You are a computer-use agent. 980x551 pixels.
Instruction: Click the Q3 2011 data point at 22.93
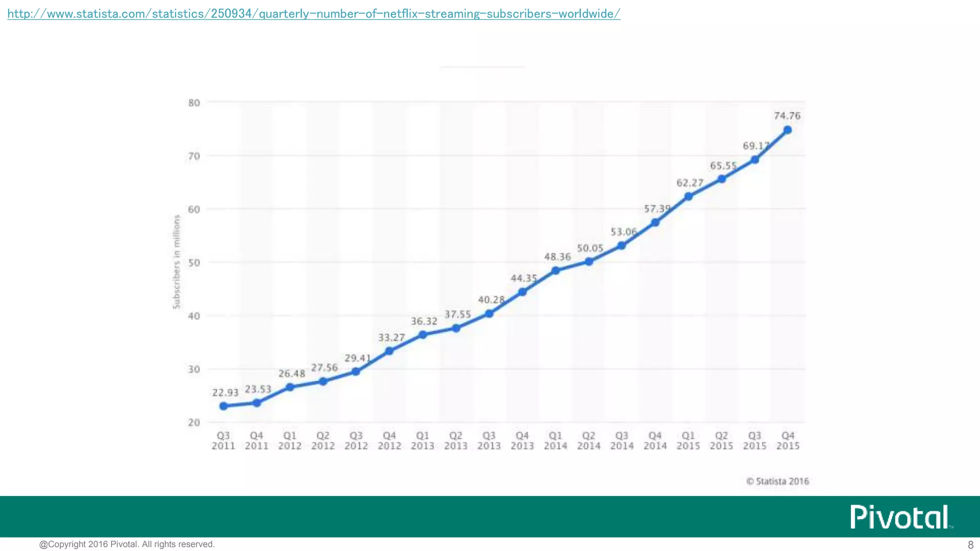(223, 406)
